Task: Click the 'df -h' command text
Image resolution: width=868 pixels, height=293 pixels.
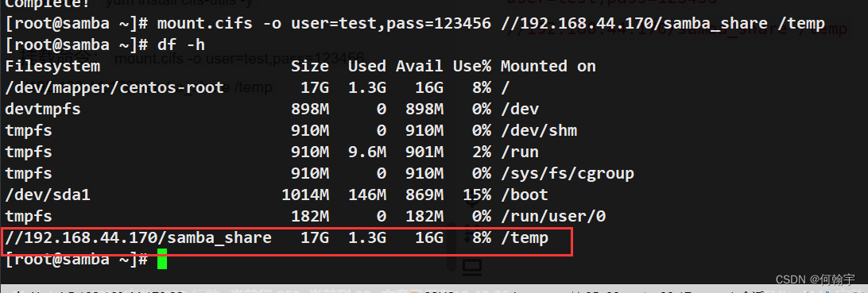Action: [181, 44]
